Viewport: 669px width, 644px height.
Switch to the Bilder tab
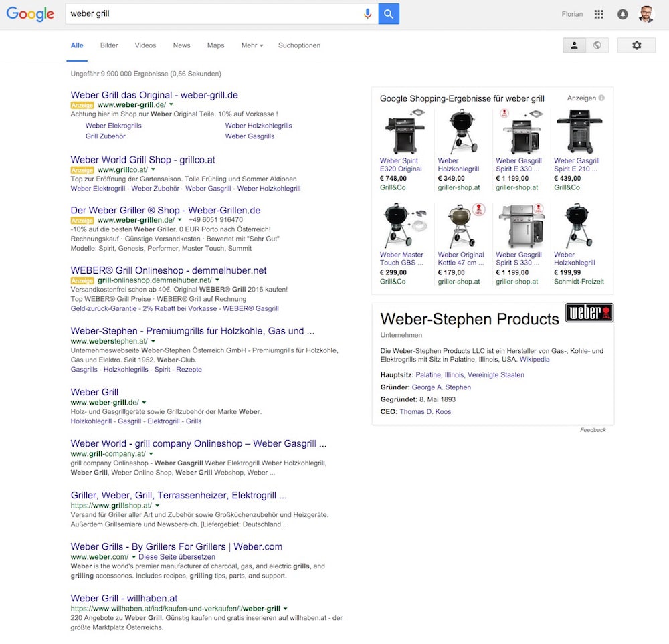109,45
